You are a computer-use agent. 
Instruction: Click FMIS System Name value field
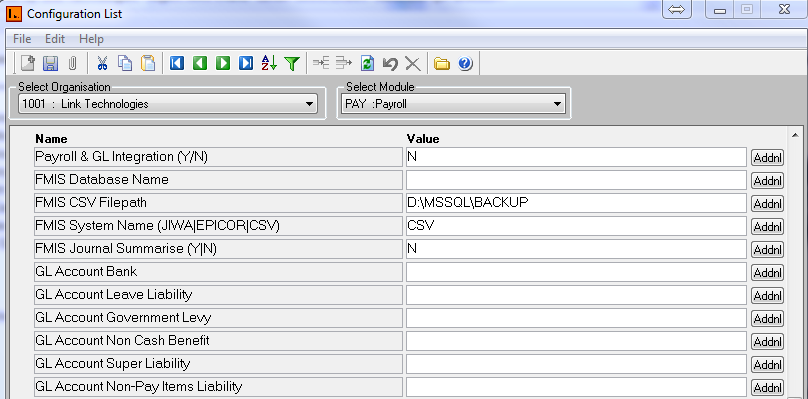tap(576, 226)
